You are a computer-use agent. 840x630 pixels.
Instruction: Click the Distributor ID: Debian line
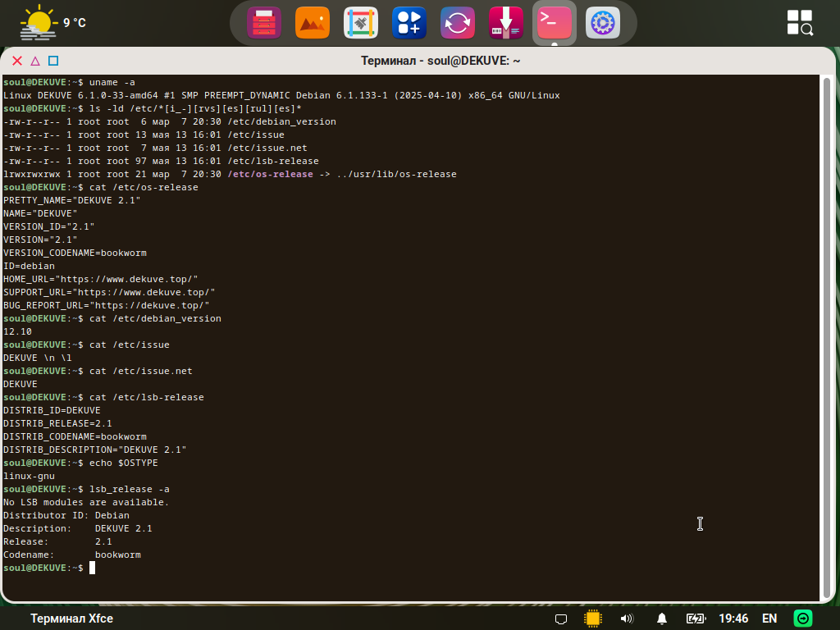tap(66, 515)
